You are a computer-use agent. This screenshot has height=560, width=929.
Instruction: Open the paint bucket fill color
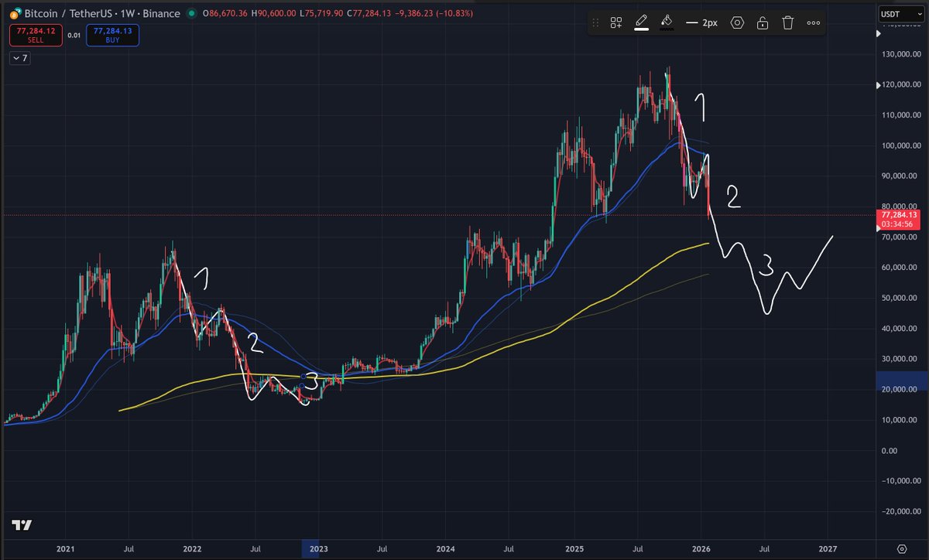click(x=667, y=23)
